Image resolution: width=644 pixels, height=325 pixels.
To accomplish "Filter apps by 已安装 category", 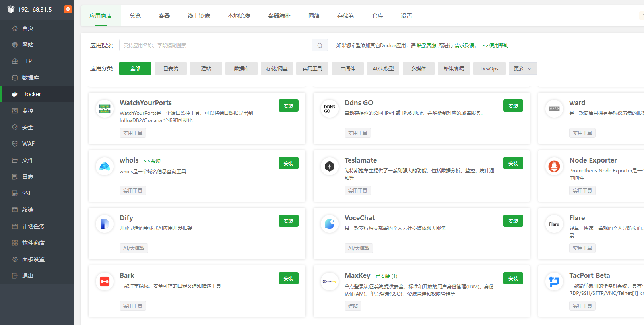I will coord(171,69).
